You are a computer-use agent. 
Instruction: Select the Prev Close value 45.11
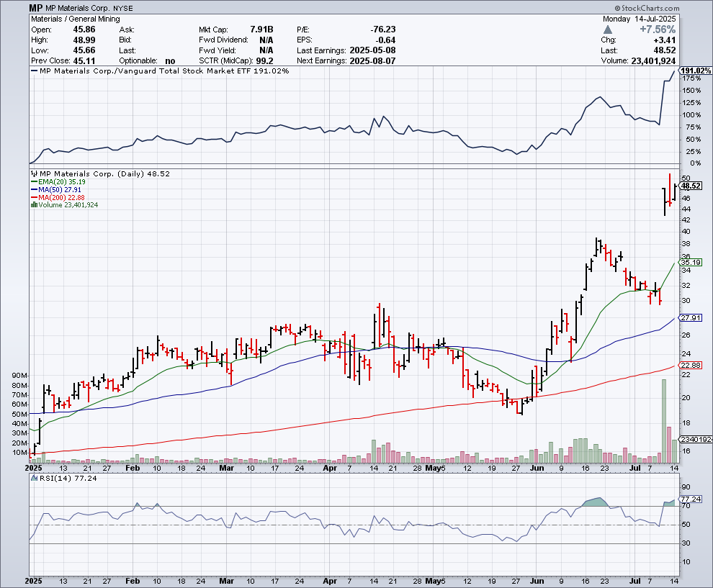(84, 61)
